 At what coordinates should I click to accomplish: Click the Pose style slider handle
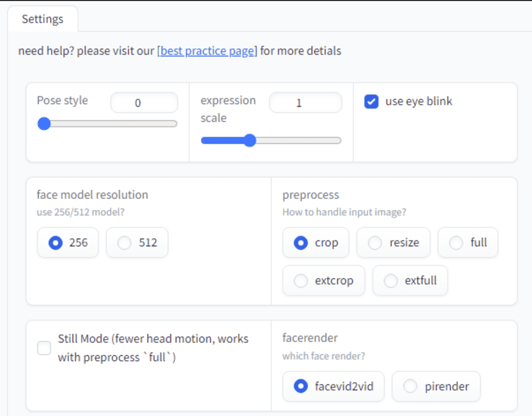tap(44, 124)
